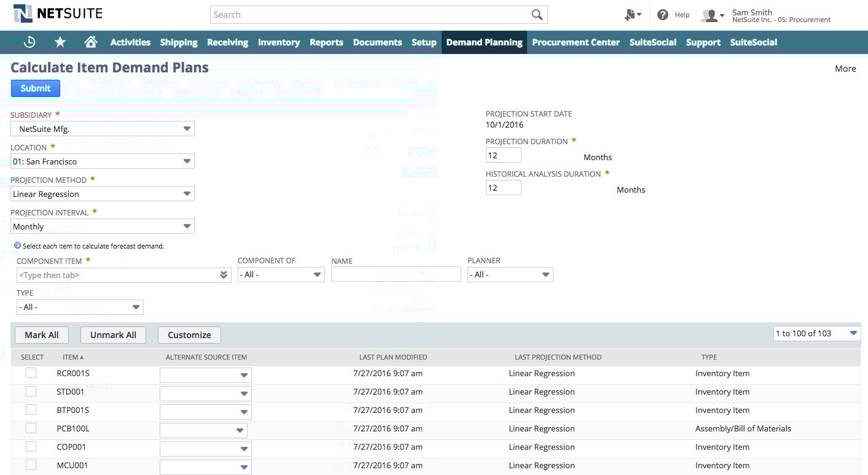Tick the checkbox for MCU001
Screen dimensions: 868x475
click(x=31, y=465)
